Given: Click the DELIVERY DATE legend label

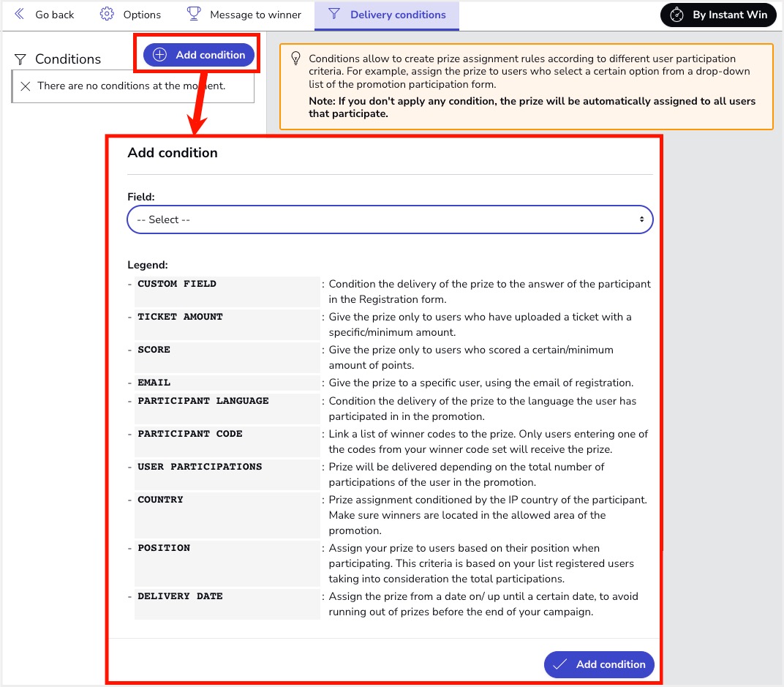Looking at the screenshot, I should pos(180,596).
